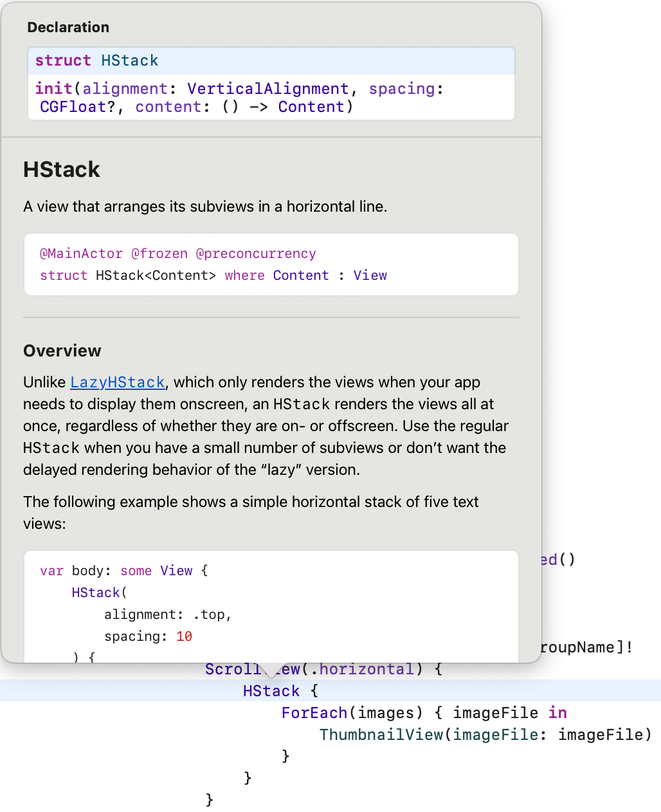Click .horizontal argument in ScrollView line
This screenshot has width=661, height=812.
367,669
